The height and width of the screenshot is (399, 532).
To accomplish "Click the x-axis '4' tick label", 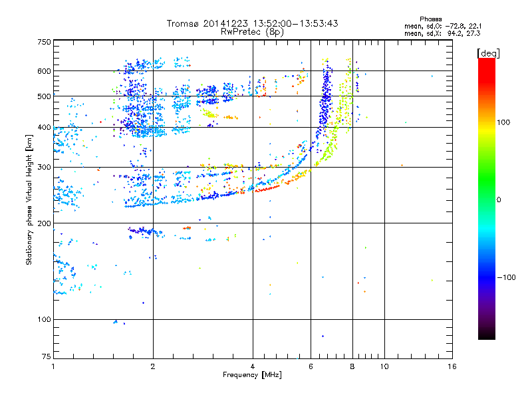I will click(x=253, y=366).
